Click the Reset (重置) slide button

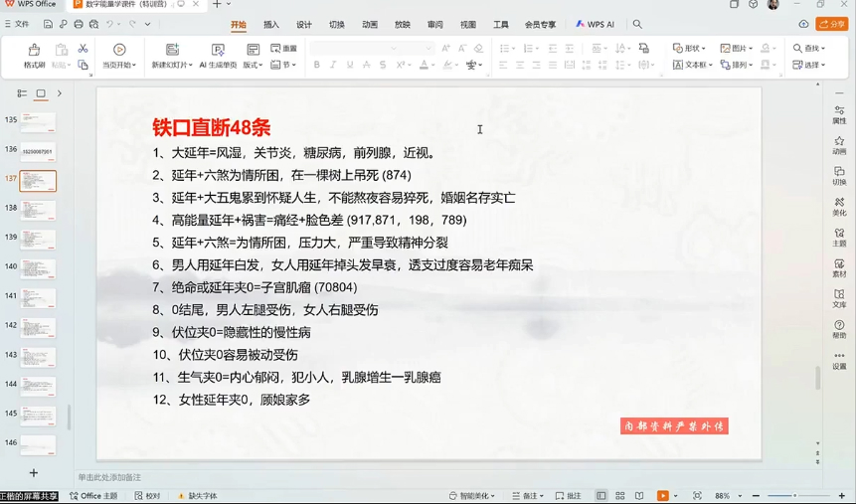point(284,48)
